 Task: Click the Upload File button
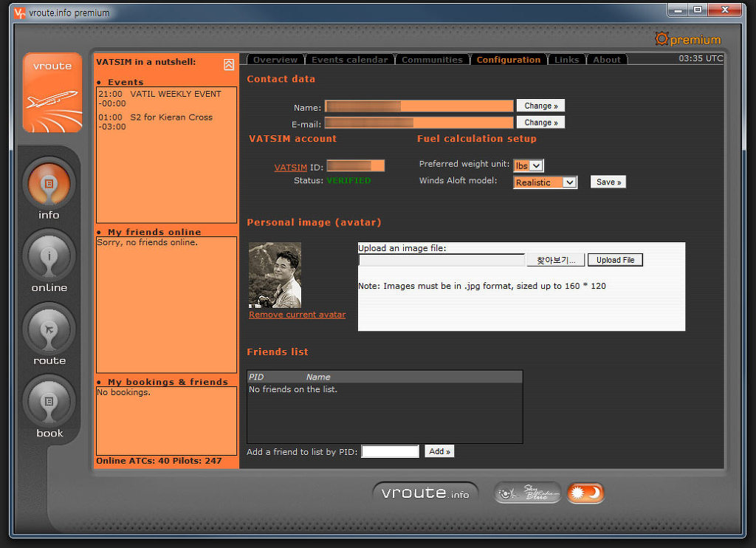tap(615, 260)
